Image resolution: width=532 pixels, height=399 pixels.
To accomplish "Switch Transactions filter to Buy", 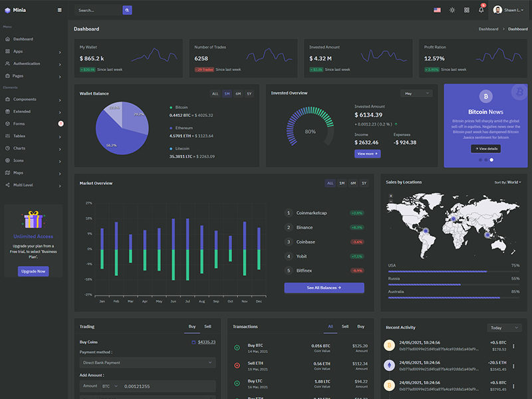I will tap(360, 327).
